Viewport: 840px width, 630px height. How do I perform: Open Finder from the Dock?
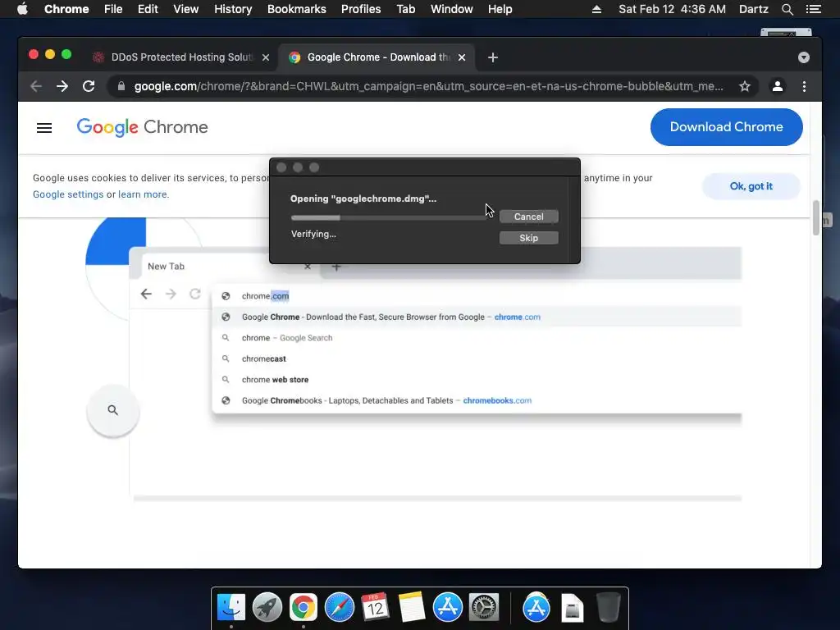[231, 608]
